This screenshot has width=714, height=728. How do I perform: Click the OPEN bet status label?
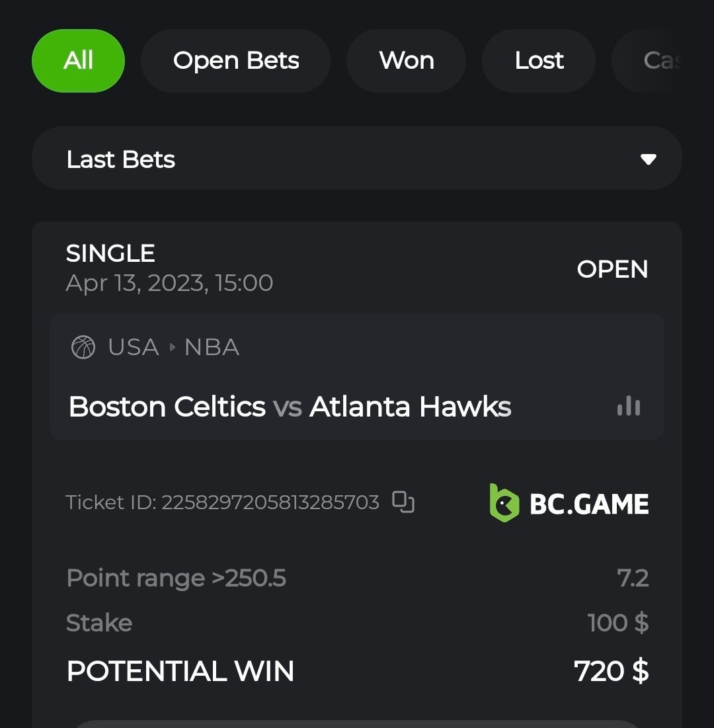[612, 269]
